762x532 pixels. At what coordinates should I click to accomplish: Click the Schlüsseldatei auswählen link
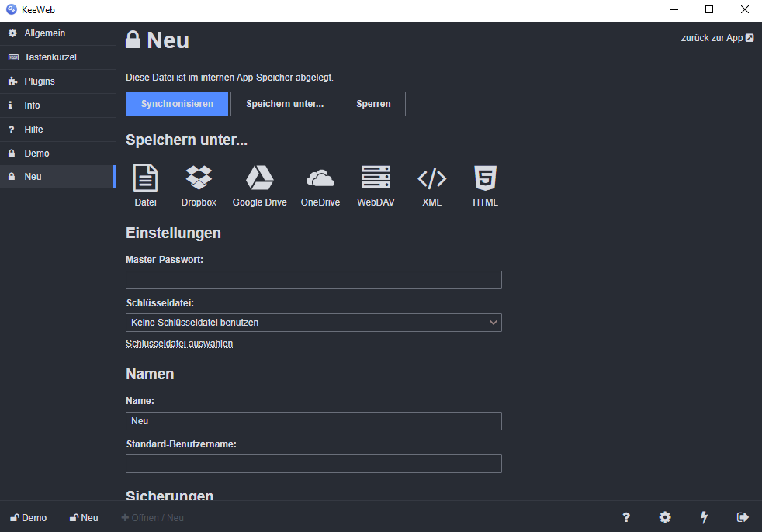coord(179,344)
